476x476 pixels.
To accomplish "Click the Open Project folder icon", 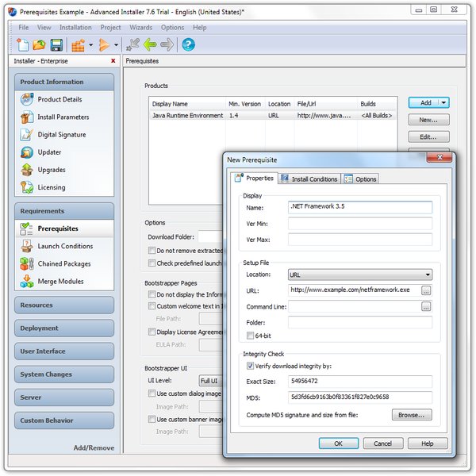I will point(39,45).
